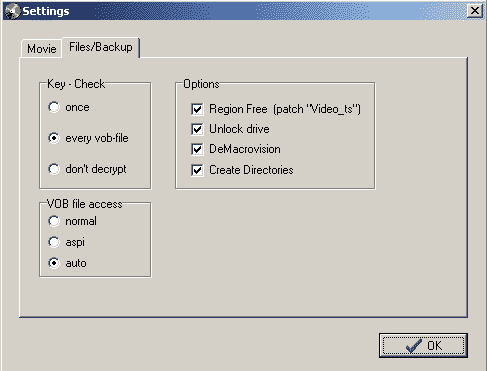The height and width of the screenshot is (371, 487).
Task: Turn off Create Directories
Action: pos(197,170)
